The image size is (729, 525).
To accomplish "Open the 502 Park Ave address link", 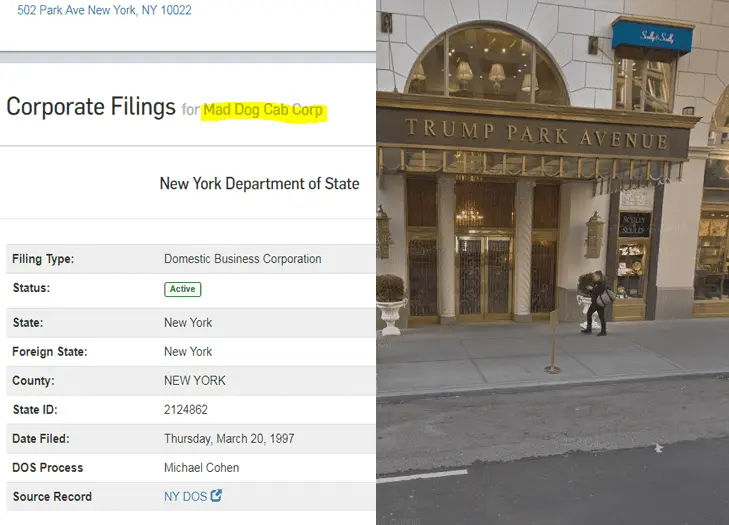I will coord(104,10).
